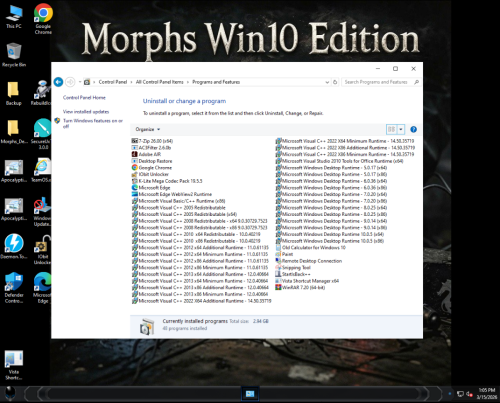Select Windows Desktop Runtime 5.0.17 (x64)
Viewport: 500px width, 403px height.
[331, 168]
